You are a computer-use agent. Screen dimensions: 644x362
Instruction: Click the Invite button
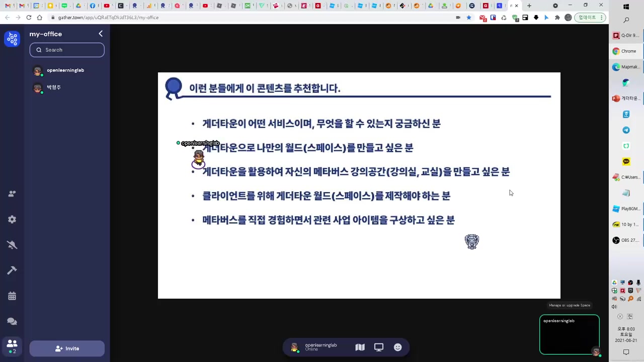tap(67, 348)
